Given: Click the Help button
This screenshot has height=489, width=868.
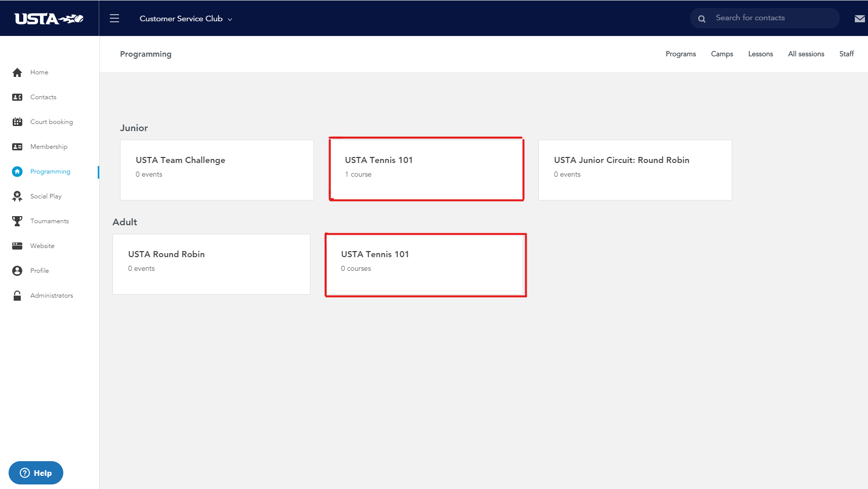Looking at the screenshot, I should 36,473.
